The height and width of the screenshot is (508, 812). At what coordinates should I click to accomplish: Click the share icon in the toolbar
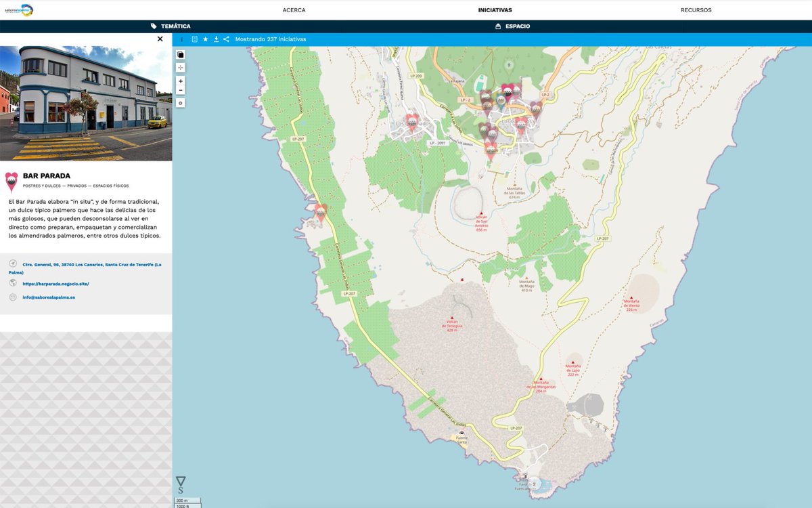227,39
